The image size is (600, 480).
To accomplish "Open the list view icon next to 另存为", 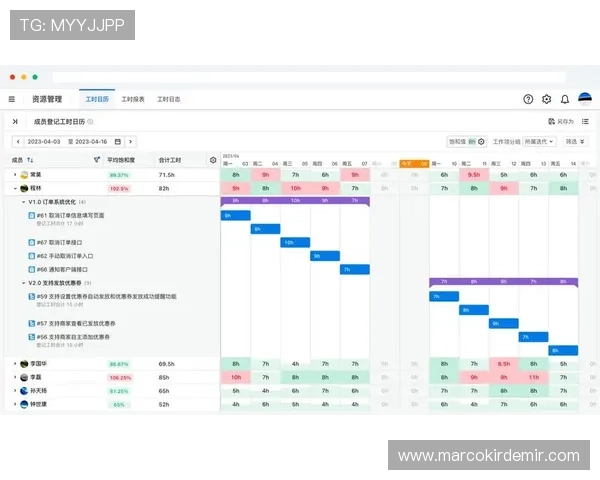I will point(585,121).
